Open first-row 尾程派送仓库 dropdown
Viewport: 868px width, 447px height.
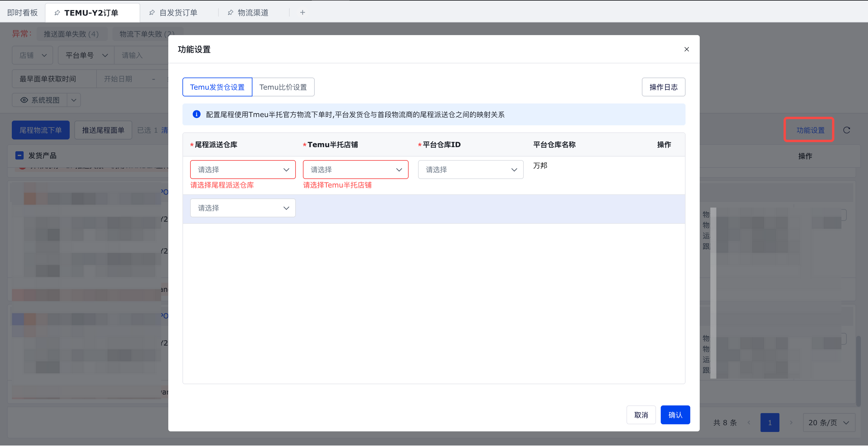243,170
